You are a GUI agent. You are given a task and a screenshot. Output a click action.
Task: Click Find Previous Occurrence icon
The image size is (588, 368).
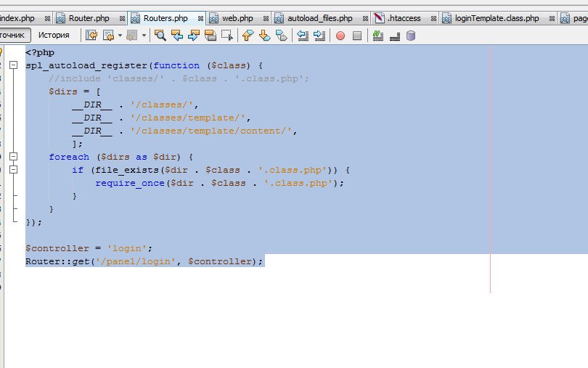click(x=177, y=36)
